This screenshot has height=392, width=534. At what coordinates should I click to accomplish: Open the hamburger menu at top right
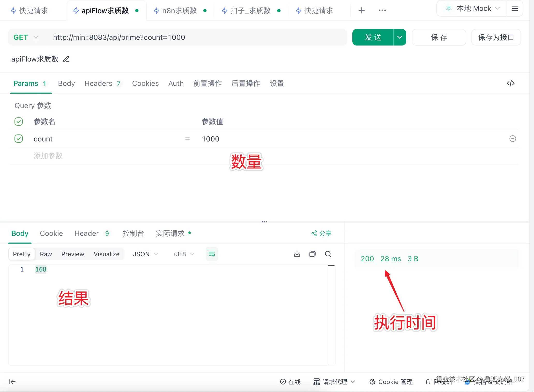515,9
